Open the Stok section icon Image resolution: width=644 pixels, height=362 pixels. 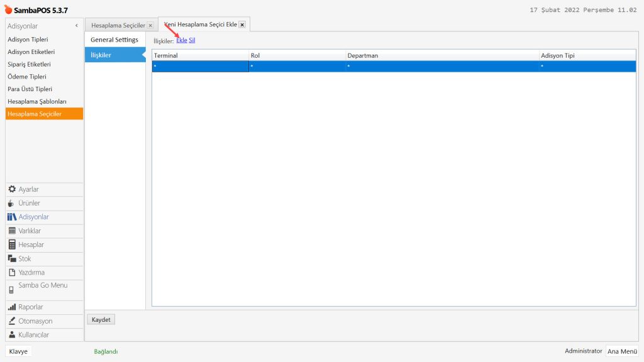[x=12, y=258]
